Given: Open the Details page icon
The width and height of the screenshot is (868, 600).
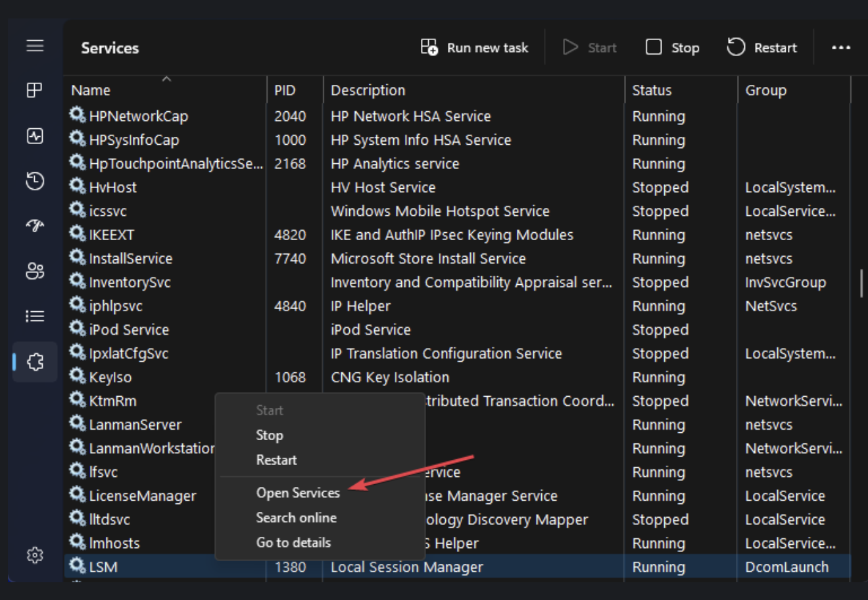Looking at the screenshot, I should click(35, 316).
